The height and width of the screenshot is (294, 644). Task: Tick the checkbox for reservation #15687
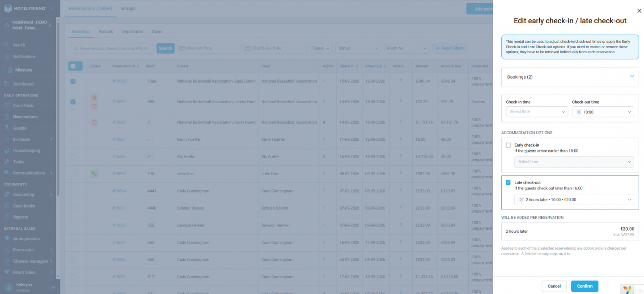73,139
